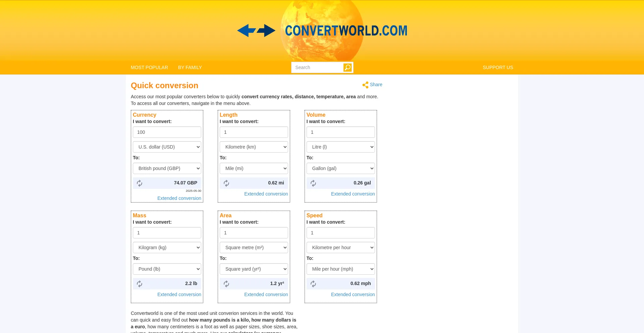The width and height of the screenshot is (644, 333).
Task: Select the 0.26 gal result value
Action: 362,183
